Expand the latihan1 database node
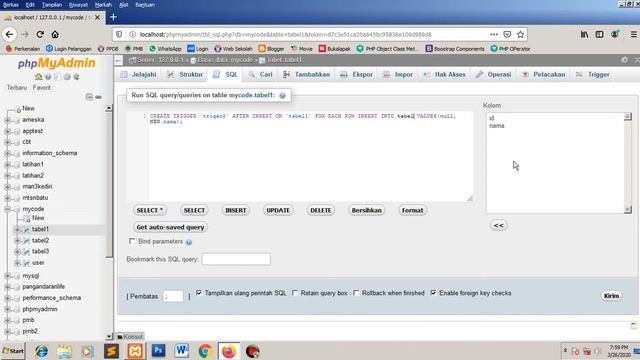 tap(7, 164)
